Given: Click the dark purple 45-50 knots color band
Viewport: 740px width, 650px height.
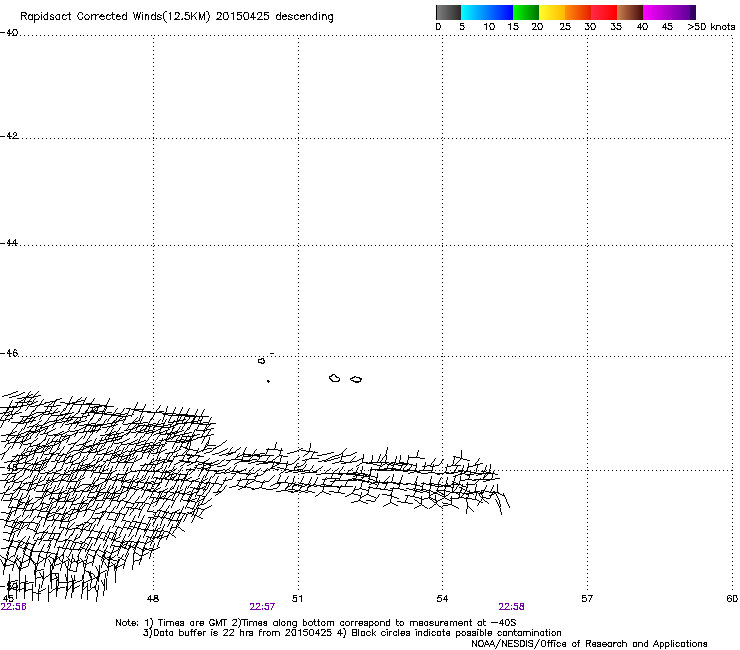Looking at the screenshot, I should click(682, 12).
